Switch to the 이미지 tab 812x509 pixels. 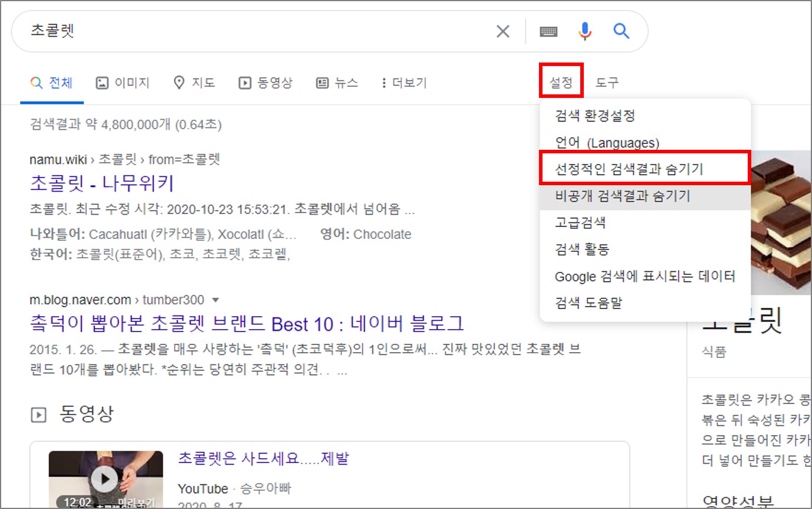click(123, 83)
